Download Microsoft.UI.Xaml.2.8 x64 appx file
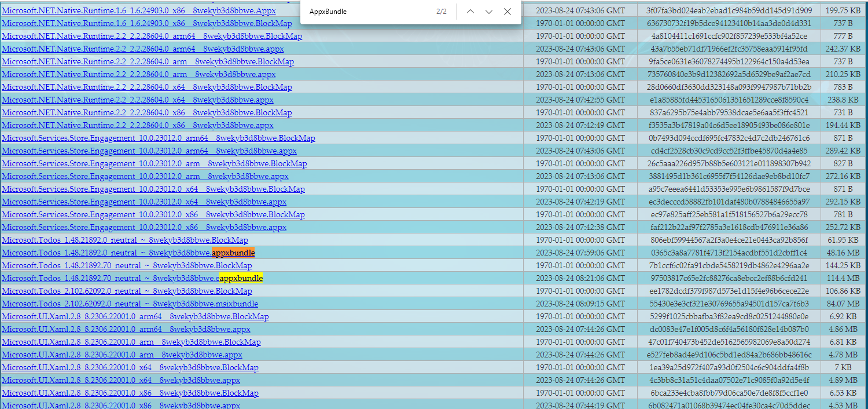This screenshot has height=409, width=868. pos(120,380)
